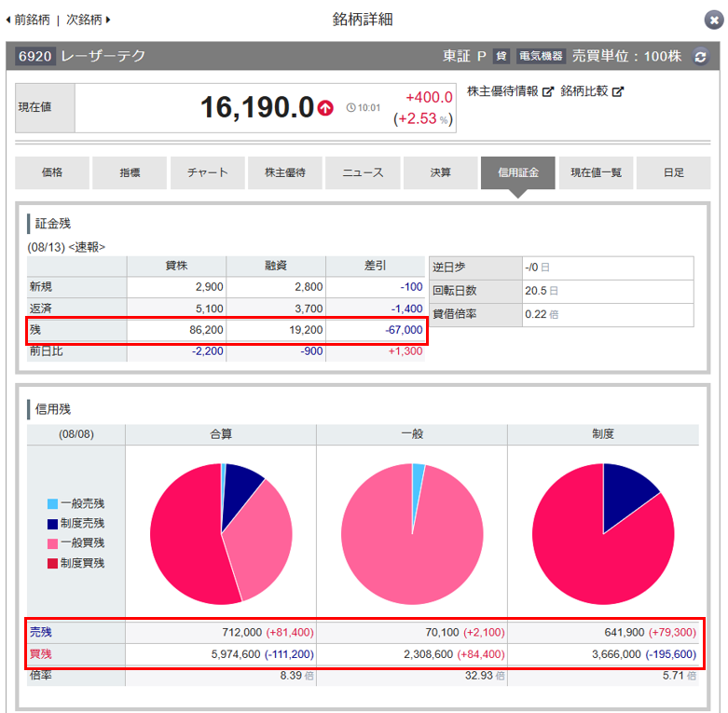728x713 pixels.
Task: Close the 銘柄詳細 dialog
Action: 712,20
